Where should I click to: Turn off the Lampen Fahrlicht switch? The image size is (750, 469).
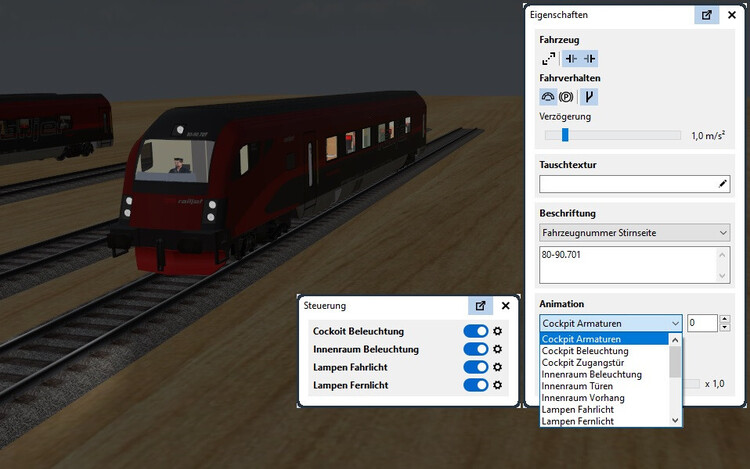[475, 367]
